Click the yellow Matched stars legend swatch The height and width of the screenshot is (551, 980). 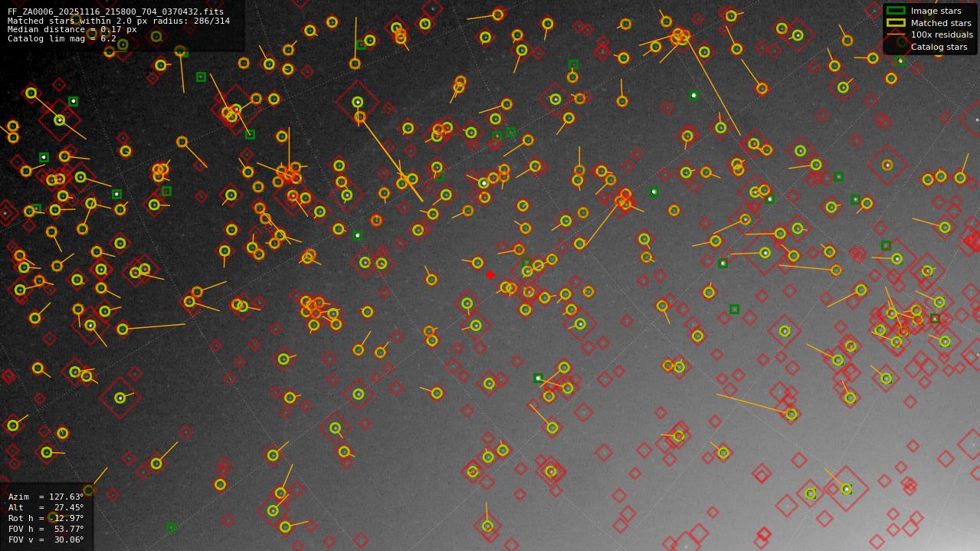[x=896, y=23]
